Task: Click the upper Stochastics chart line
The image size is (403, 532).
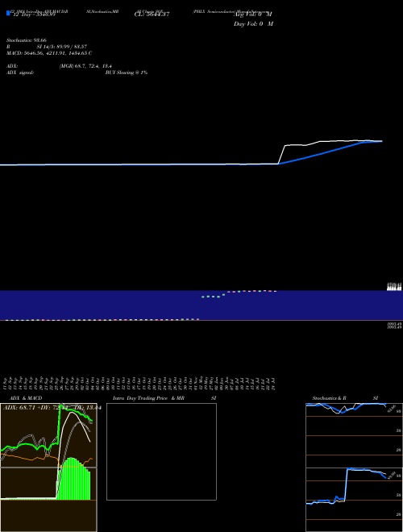Action: coord(346,408)
